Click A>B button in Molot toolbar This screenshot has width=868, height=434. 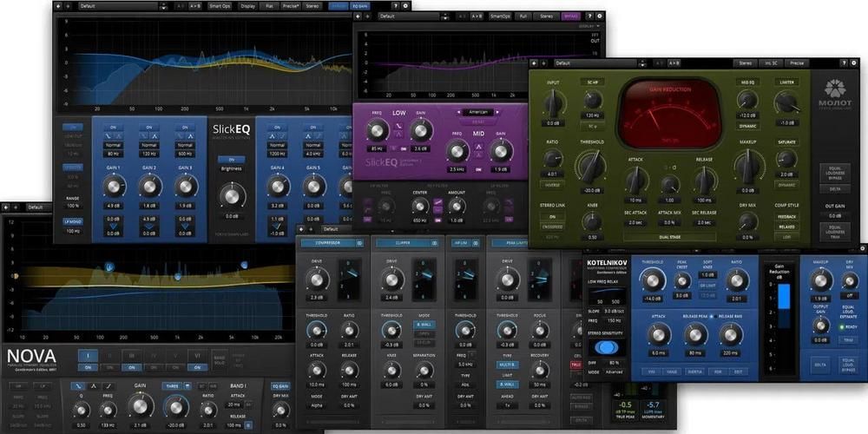click(x=674, y=63)
